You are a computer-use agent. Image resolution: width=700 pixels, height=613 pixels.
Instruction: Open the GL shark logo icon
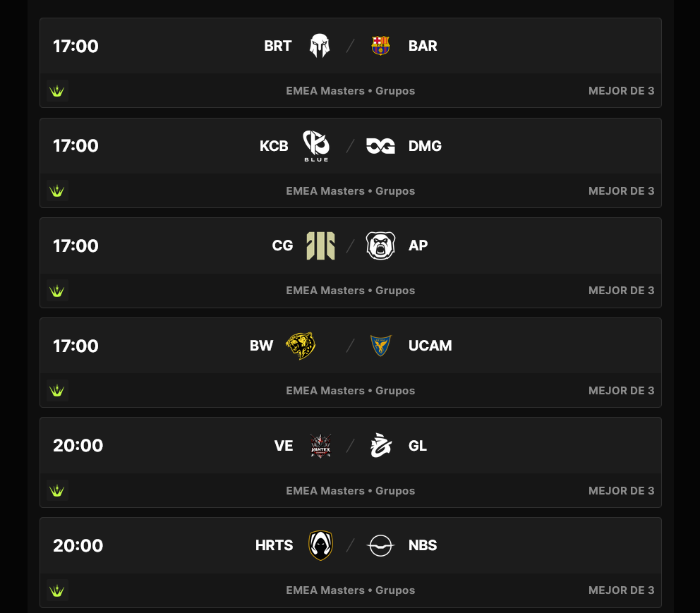380,445
